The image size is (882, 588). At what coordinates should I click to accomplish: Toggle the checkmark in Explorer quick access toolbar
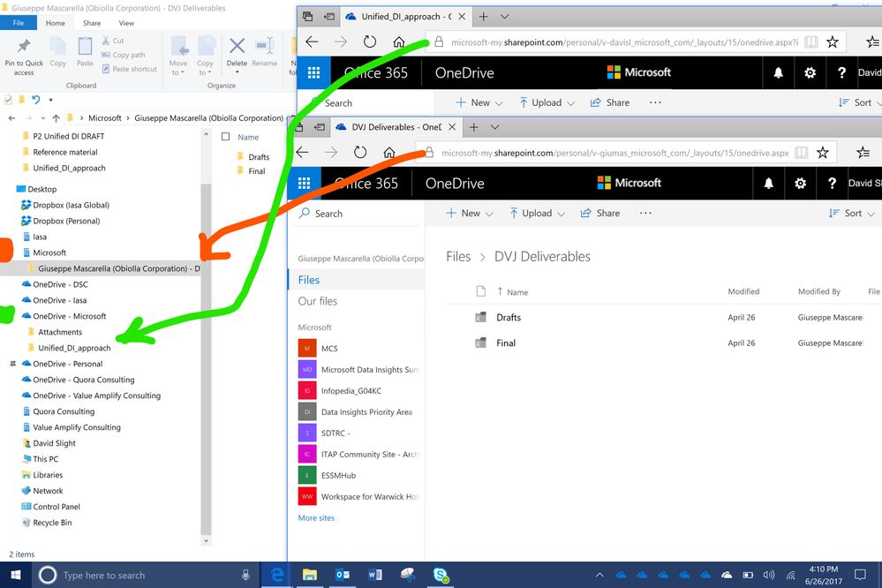pos(8,100)
